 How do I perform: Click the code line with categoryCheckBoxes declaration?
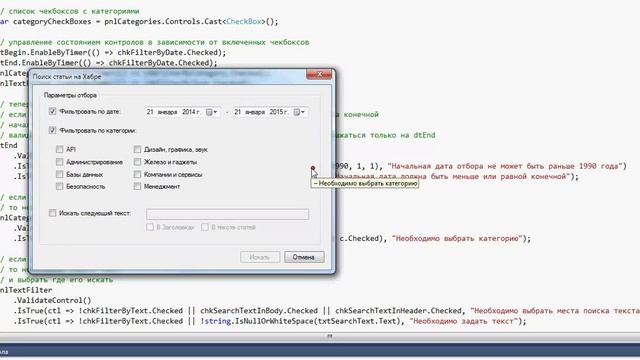(x=138, y=22)
